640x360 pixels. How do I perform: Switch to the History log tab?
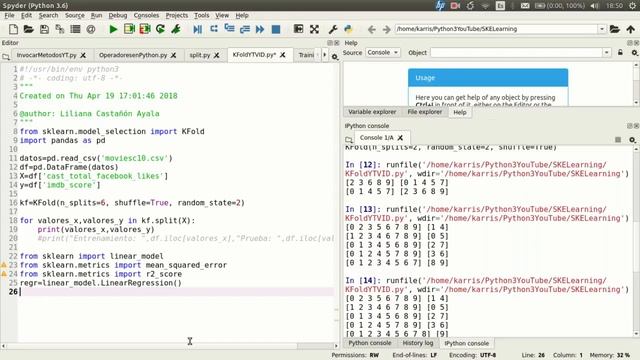tap(418, 343)
